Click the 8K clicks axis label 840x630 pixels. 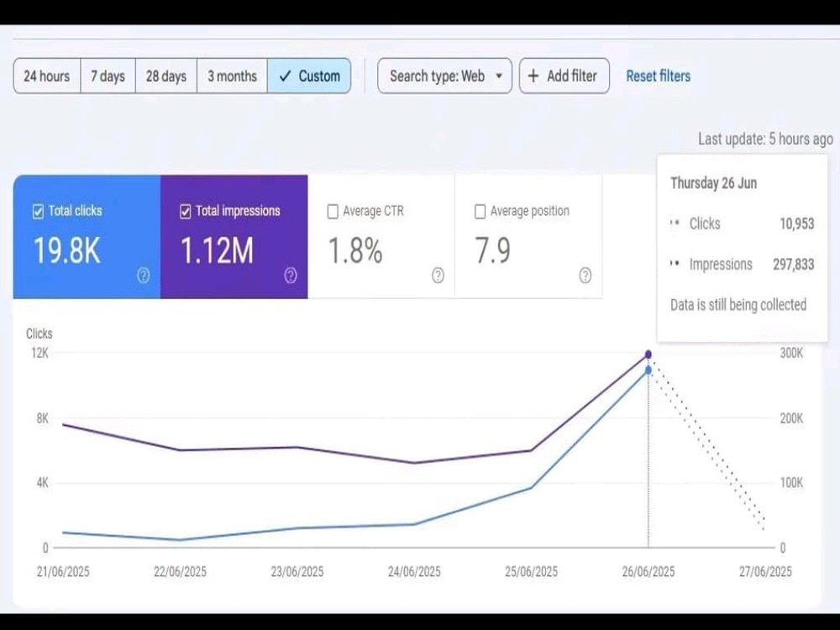(x=42, y=418)
